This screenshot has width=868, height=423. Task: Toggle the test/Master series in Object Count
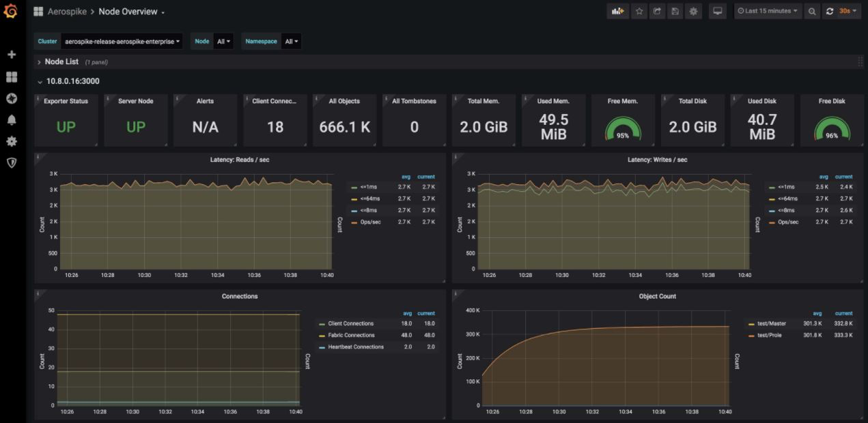point(771,323)
